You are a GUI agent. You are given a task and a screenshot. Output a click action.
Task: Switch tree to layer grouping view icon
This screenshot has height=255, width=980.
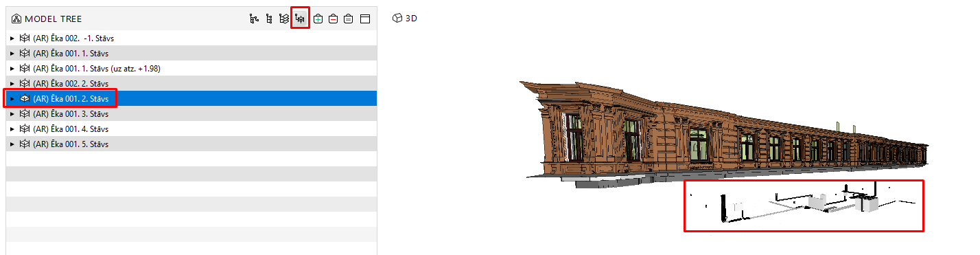pos(284,19)
